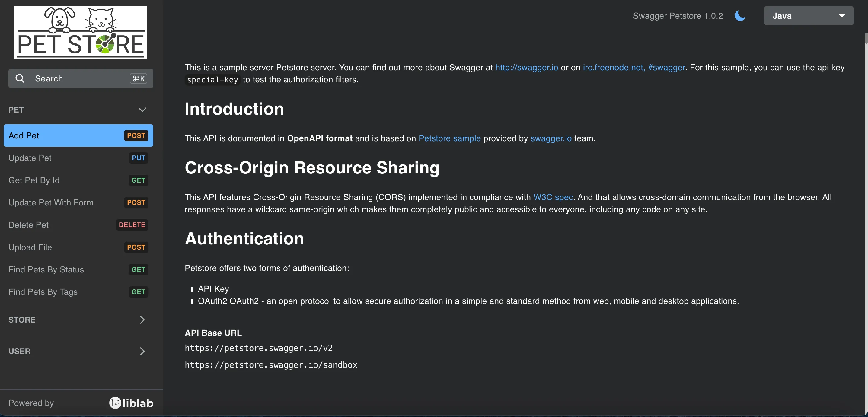Viewport: 868px width, 417px height.
Task: Click the GET badge beside Find Pets By Tags
Action: coord(138,292)
